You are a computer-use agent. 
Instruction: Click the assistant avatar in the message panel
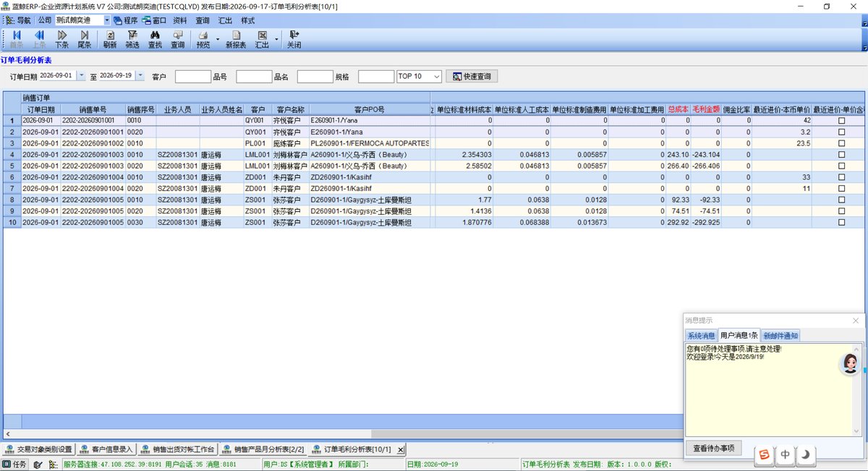849,363
